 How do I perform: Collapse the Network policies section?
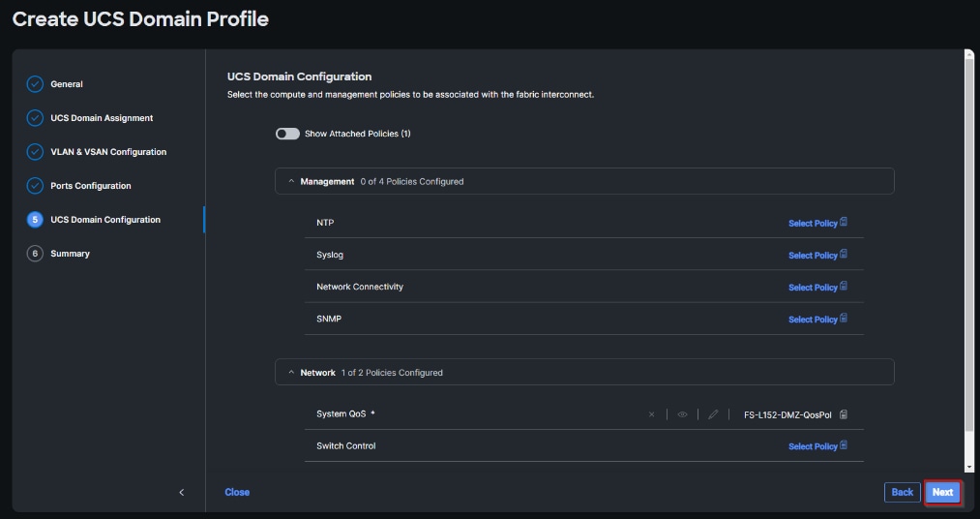(291, 373)
